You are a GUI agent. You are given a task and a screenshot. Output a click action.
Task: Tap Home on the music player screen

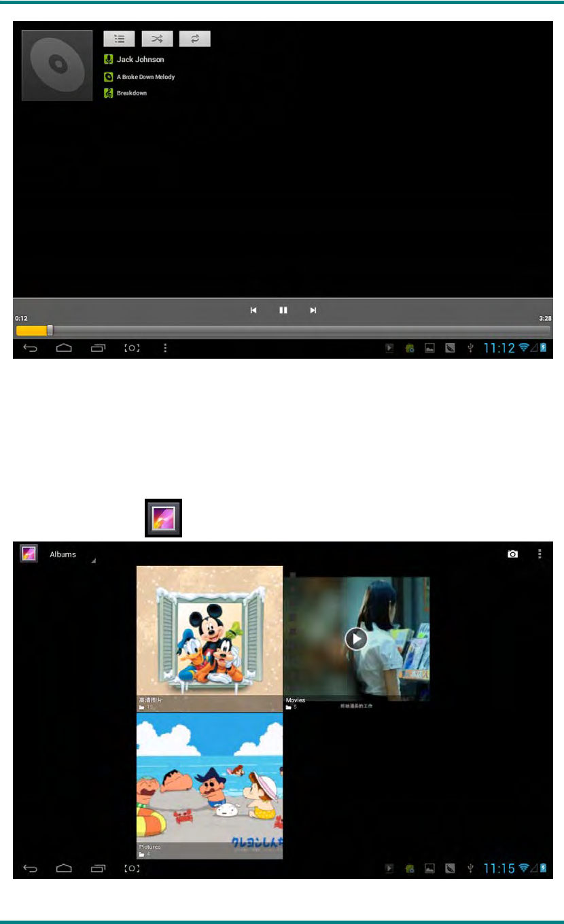tap(64, 348)
